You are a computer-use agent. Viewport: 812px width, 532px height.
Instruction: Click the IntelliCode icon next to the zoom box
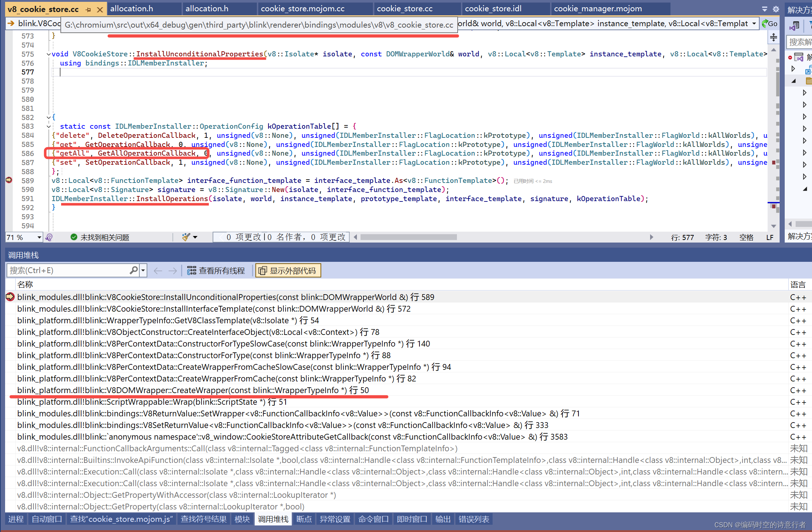tap(49, 237)
